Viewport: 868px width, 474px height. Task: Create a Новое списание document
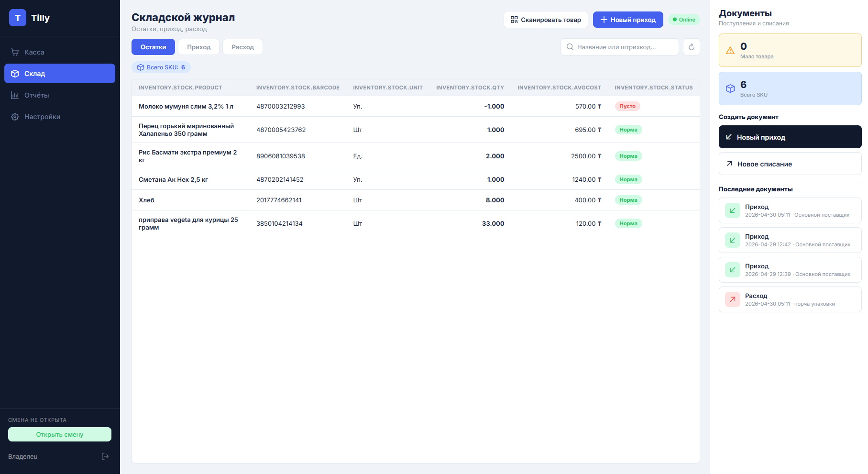(790, 164)
